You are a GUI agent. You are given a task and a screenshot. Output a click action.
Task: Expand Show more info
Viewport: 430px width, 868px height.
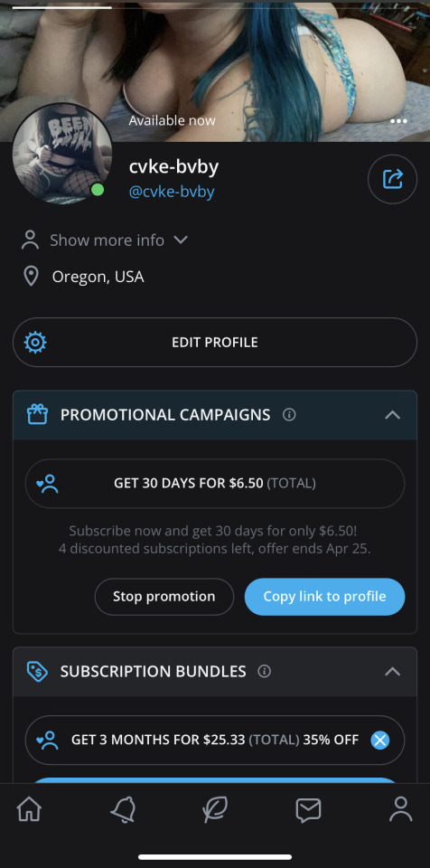105,241
